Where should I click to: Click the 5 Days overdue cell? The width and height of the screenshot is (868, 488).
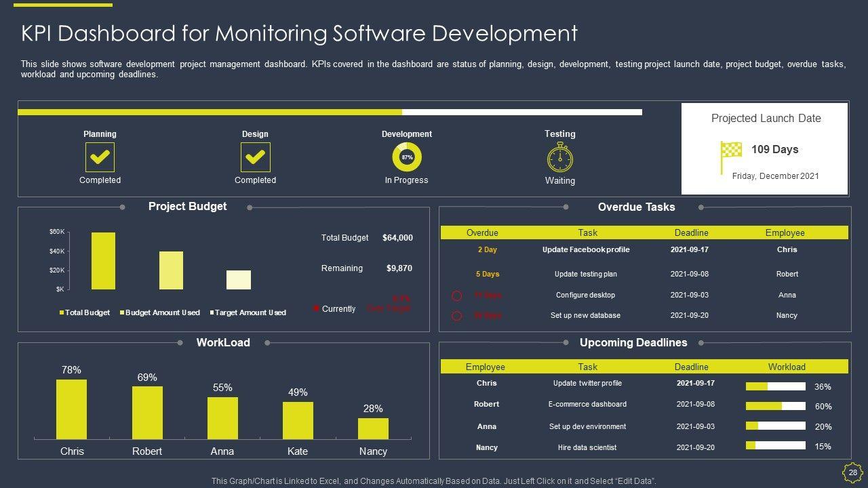pos(487,274)
